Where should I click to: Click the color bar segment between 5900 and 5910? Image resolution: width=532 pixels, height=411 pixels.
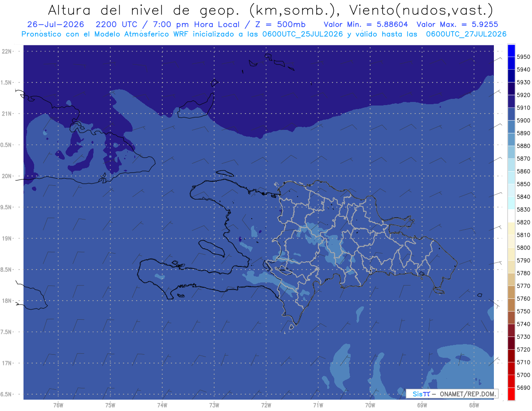(x=511, y=114)
